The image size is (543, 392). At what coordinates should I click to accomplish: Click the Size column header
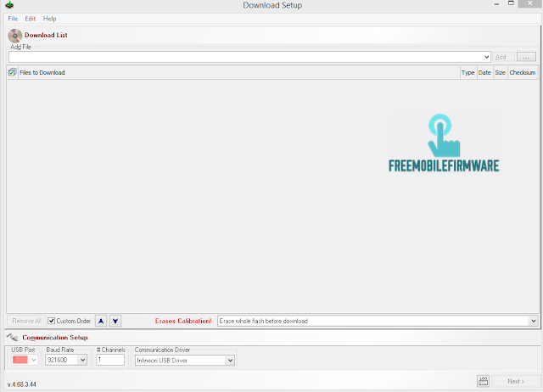pos(500,73)
